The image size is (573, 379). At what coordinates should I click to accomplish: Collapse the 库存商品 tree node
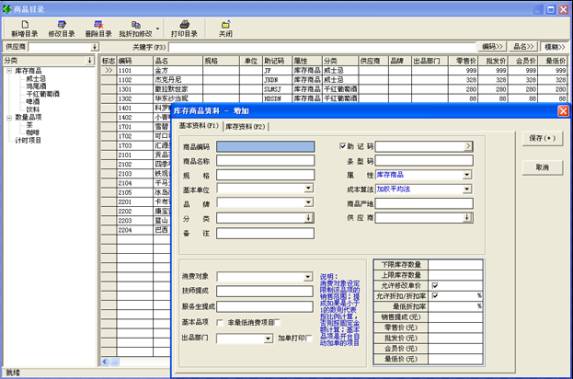tap(10, 71)
